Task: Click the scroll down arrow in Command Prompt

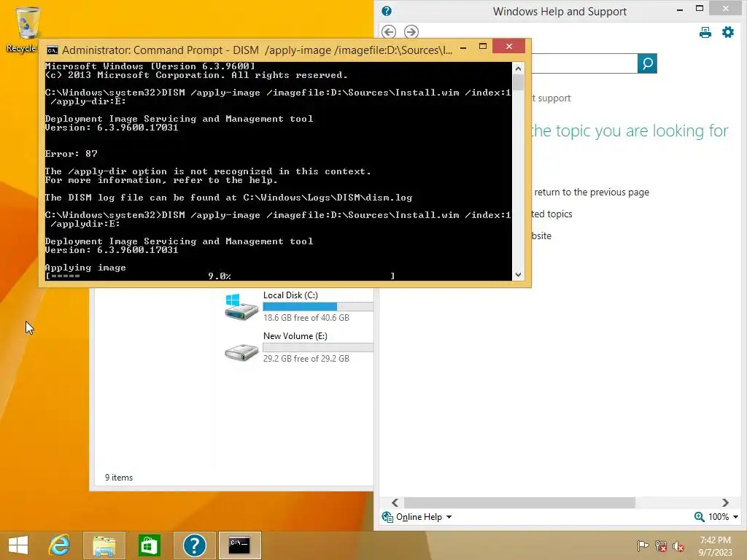Action: click(519, 275)
